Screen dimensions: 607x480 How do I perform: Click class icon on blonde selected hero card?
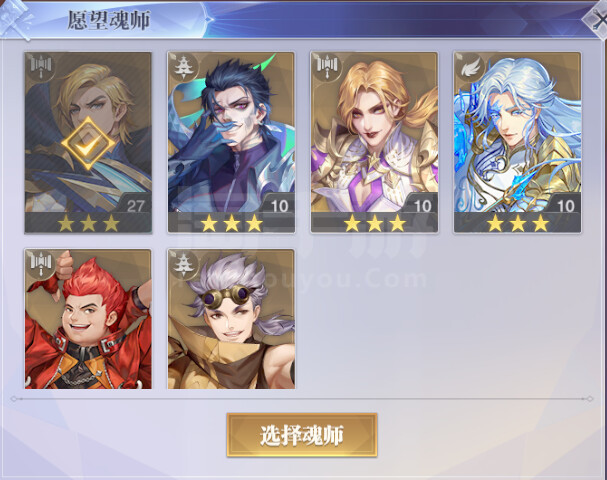pos(41,67)
